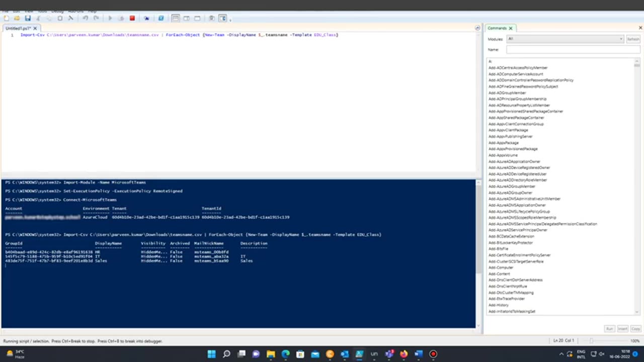Open Microsoft Edge from taskbar
644x362 pixels.
(x=285, y=354)
